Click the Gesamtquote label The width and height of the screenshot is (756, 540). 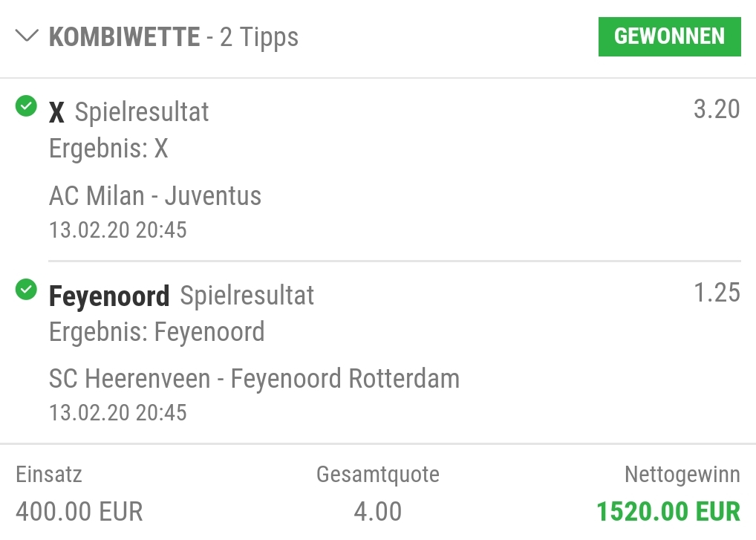[x=377, y=474]
